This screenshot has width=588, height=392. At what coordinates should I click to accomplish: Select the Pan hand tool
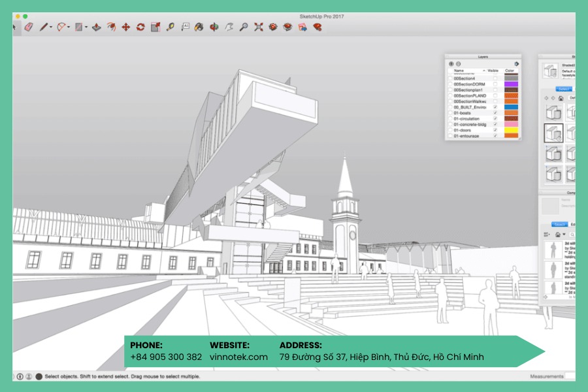coord(229,27)
